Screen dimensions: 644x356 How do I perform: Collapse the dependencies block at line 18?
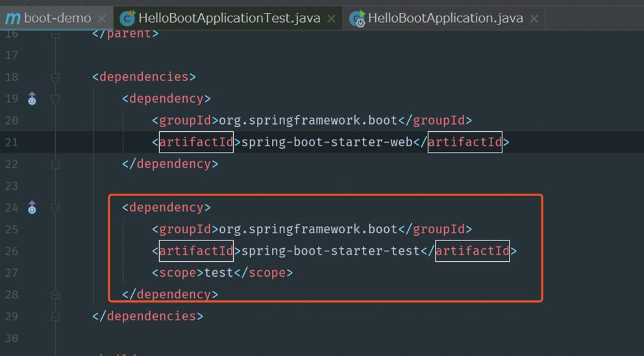[55, 77]
